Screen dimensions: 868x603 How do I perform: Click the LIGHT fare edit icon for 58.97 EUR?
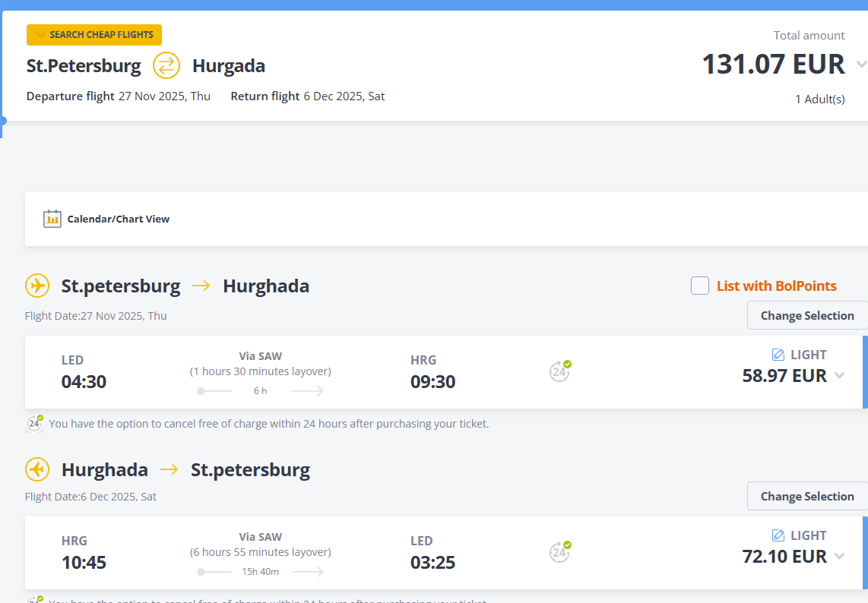[778, 355]
